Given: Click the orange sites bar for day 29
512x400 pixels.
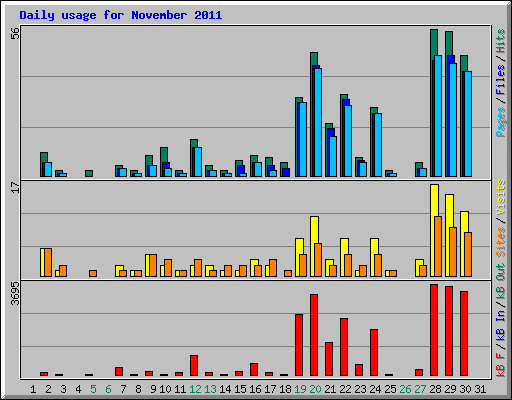Looking at the screenshot, I should click(x=453, y=252).
